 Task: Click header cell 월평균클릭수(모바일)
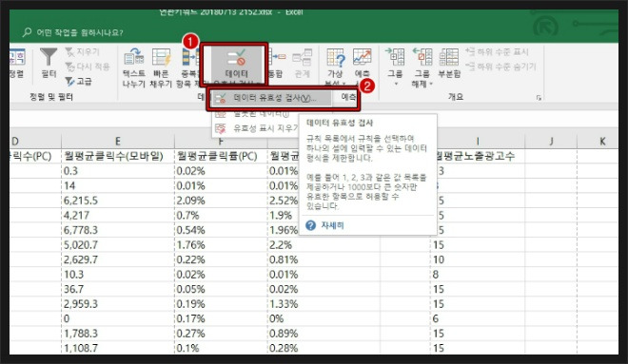tap(118, 156)
